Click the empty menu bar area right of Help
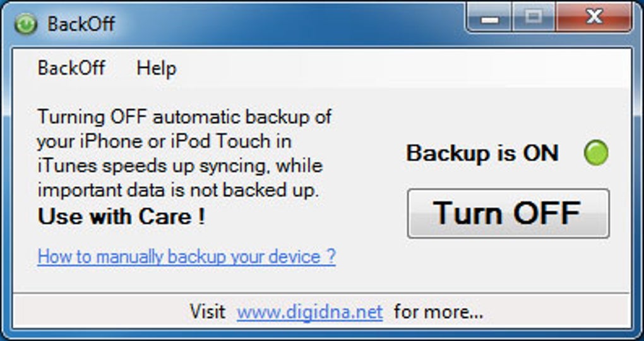 [x=379, y=68]
